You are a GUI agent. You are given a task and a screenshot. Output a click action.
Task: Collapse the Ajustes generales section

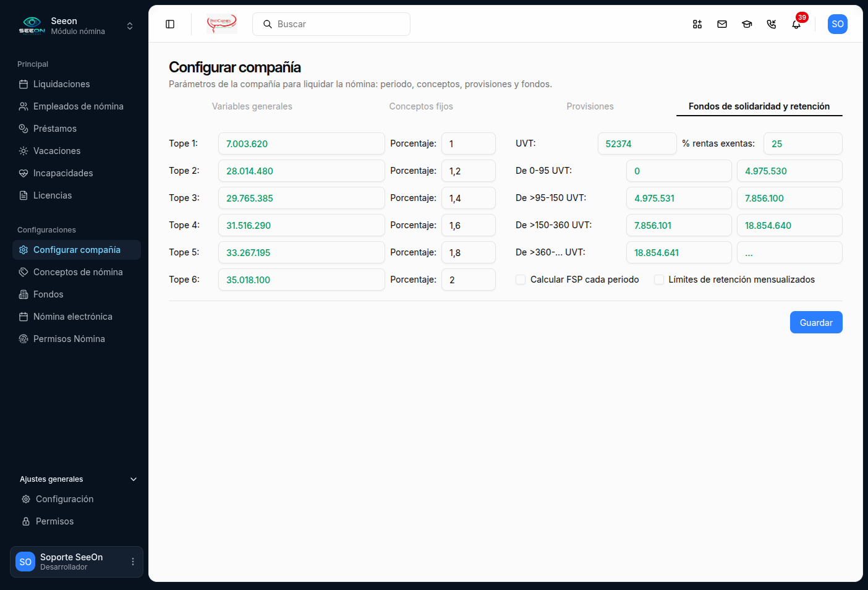pos(78,479)
